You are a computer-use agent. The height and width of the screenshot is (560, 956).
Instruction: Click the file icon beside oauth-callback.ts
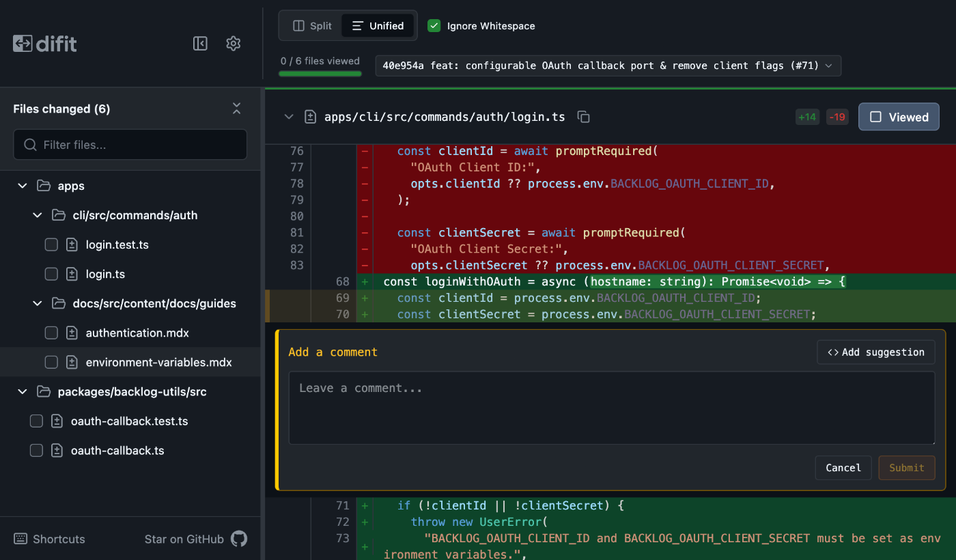point(57,450)
